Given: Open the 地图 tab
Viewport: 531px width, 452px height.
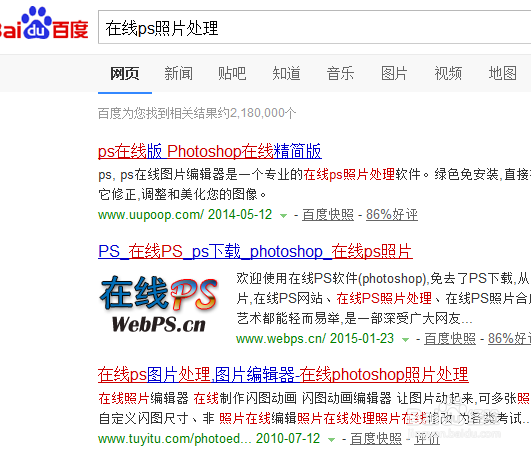Looking at the screenshot, I should click(502, 73).
